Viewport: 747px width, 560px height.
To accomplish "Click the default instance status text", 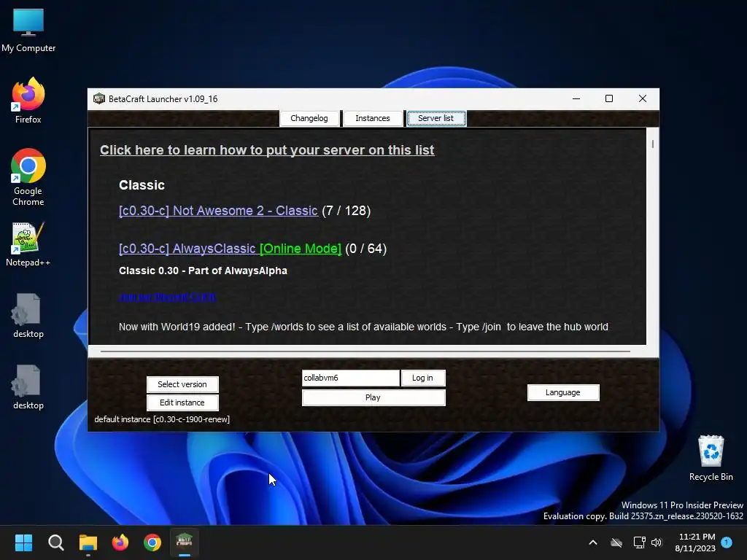I will (162, 419).
